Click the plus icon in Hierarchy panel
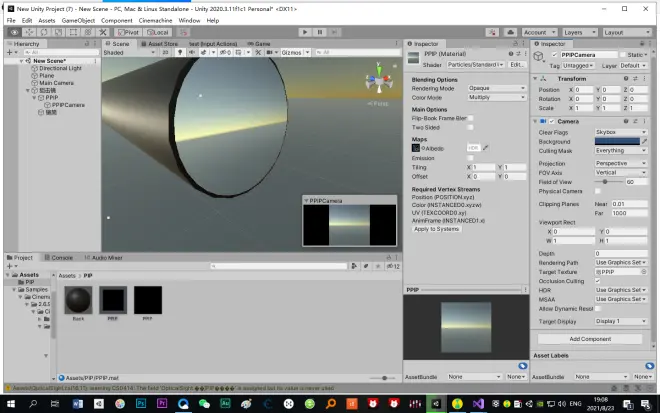 click(10, 52)
